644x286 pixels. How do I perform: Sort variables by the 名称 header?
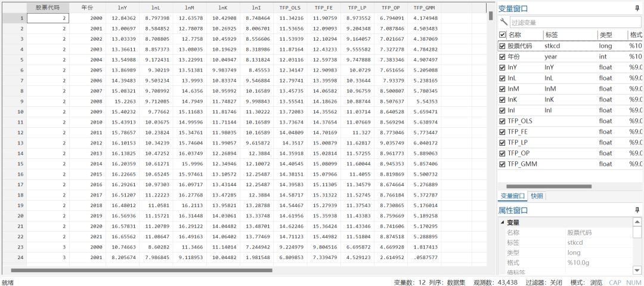point(525,35)
